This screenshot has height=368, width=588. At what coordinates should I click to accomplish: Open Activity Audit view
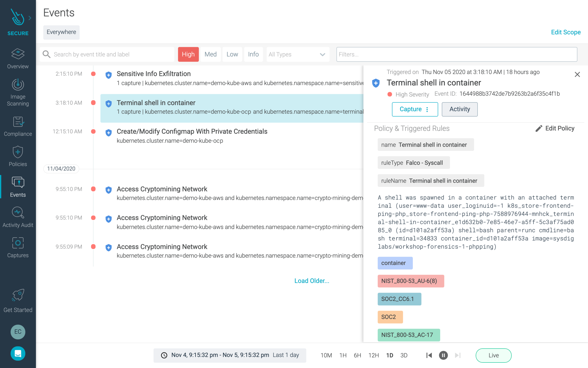click(x=18, y=217)
